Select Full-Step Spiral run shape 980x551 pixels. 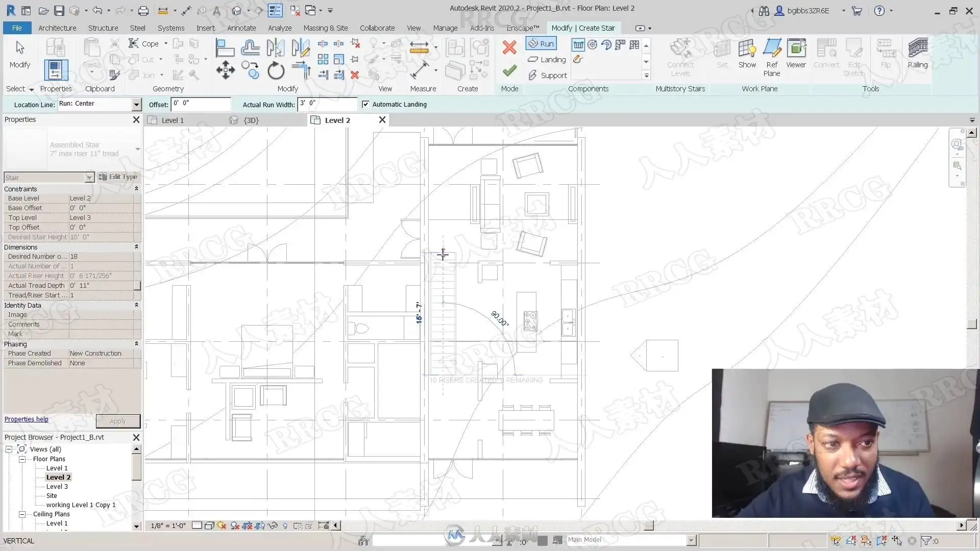click(592, 45)
